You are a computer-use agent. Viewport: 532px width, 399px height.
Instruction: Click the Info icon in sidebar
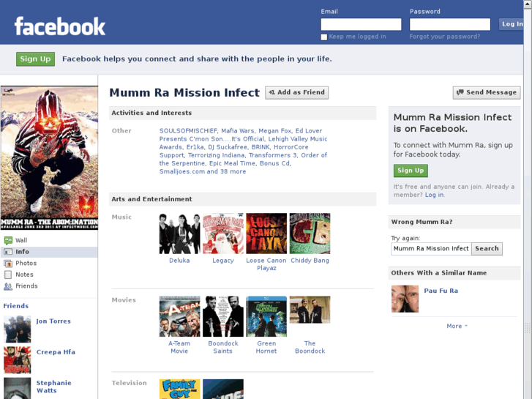8,252
